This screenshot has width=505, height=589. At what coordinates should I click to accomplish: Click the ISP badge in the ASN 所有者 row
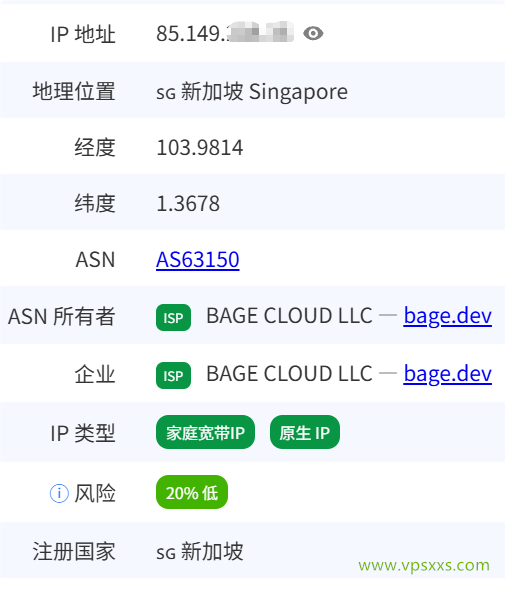(x=173, y=317)
